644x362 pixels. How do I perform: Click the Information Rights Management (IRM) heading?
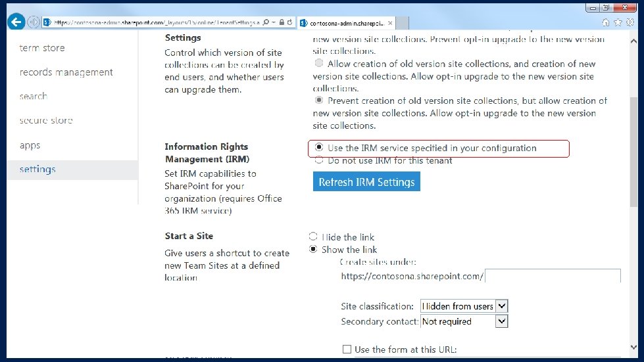(207, 153)
